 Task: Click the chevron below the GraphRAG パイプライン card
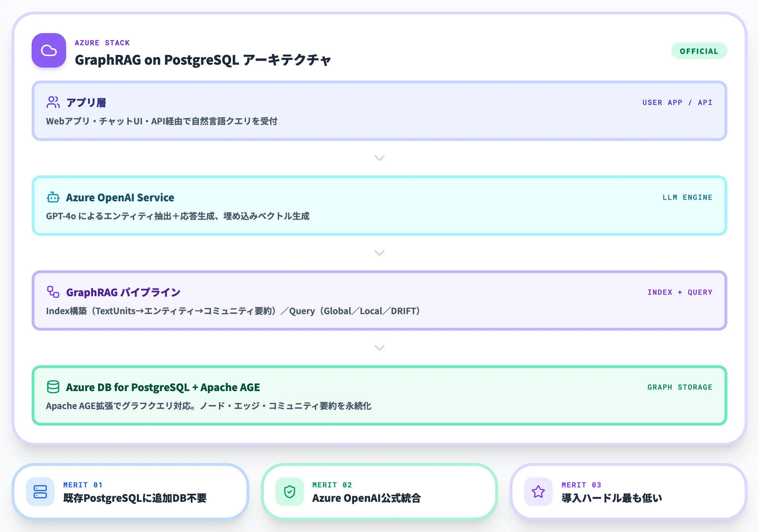(379, 348)
